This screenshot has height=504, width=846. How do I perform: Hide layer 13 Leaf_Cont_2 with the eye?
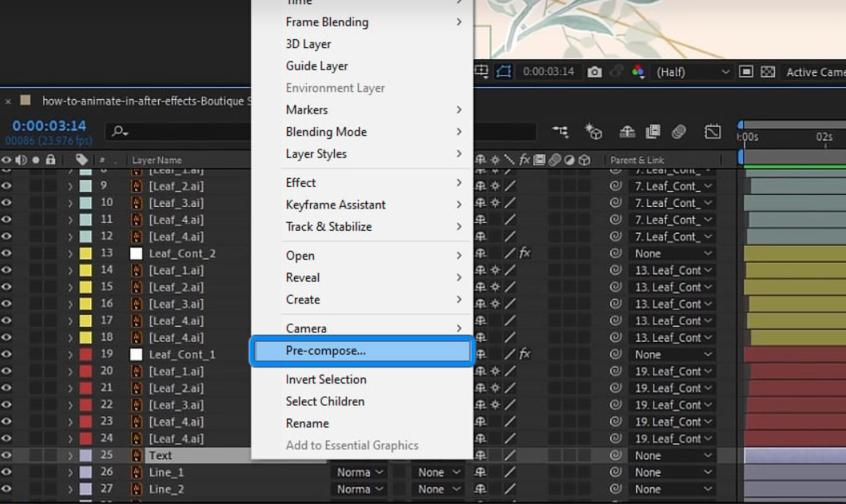tap(6, 253)
